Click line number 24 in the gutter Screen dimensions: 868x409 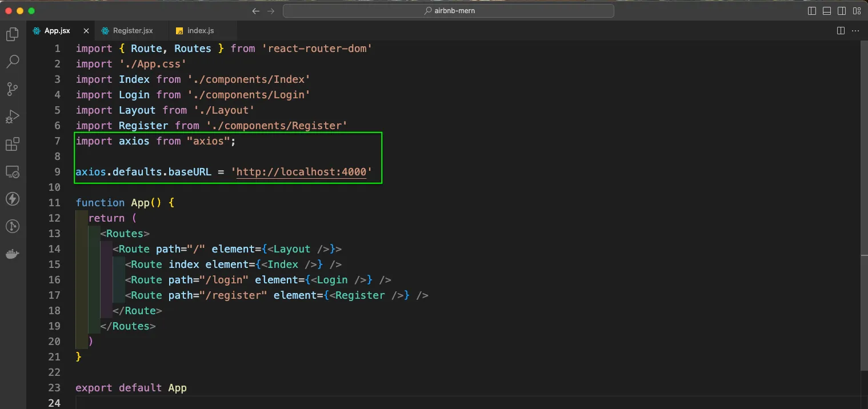click(x=54, y=403)
